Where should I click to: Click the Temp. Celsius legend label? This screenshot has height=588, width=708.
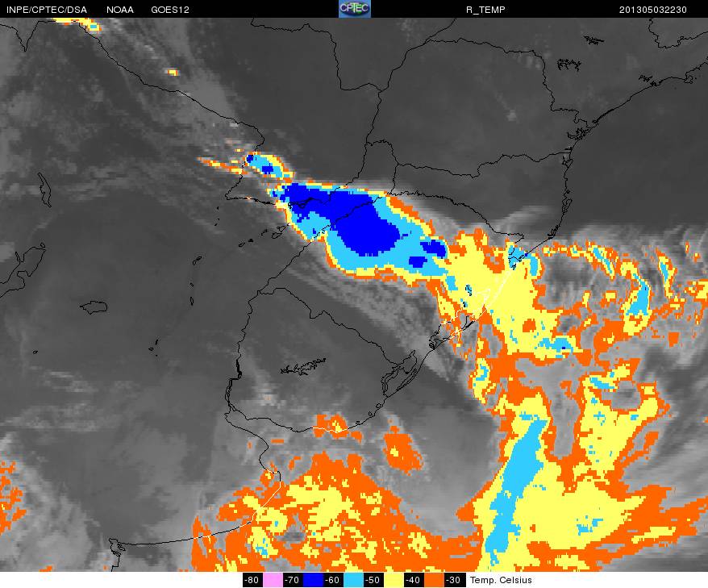point(501,580)
